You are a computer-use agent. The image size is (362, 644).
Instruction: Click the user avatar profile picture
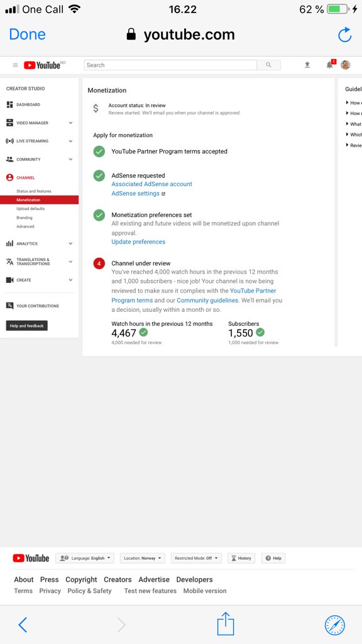[346, 65]
